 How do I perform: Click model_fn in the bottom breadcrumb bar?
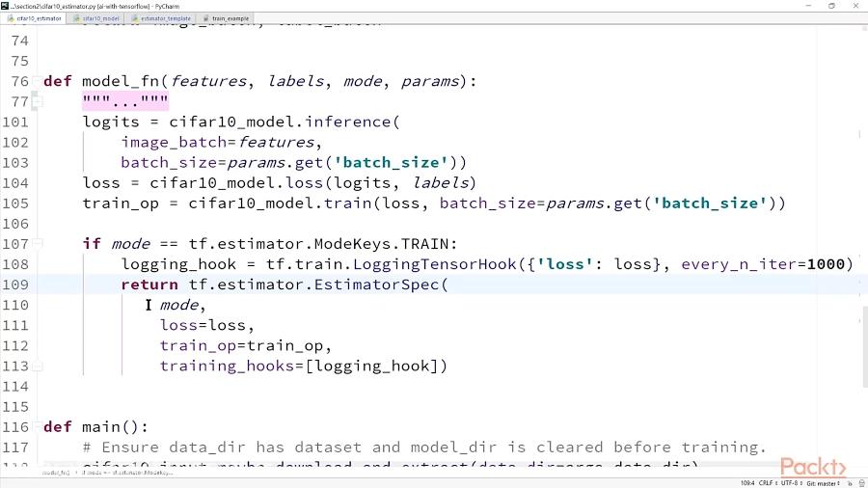point(54,473)
